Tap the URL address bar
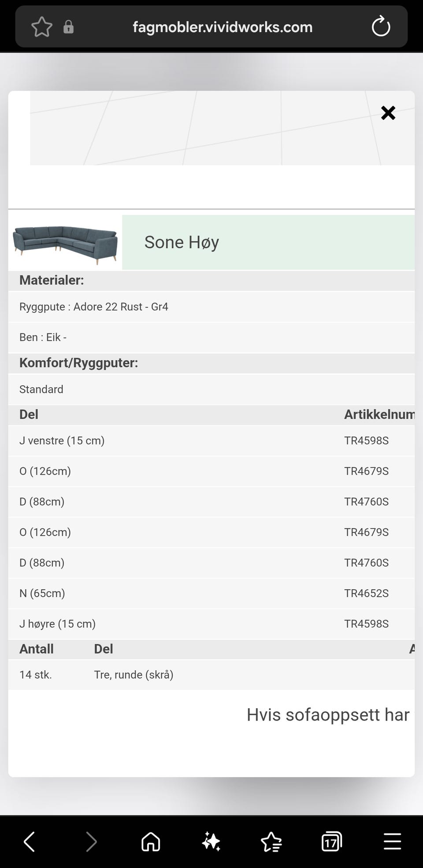 tap(223, 27)
